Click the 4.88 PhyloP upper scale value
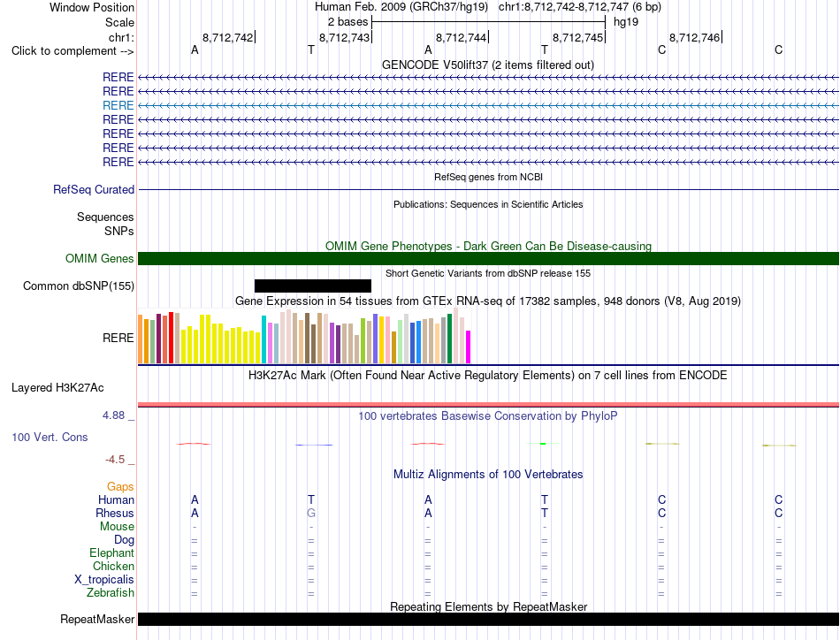The image size is (840, 640). (x=113, y=415)
